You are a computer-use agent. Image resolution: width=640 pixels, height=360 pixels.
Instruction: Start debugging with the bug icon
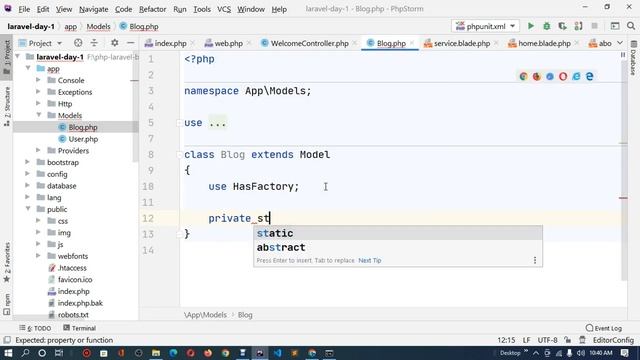547,26
